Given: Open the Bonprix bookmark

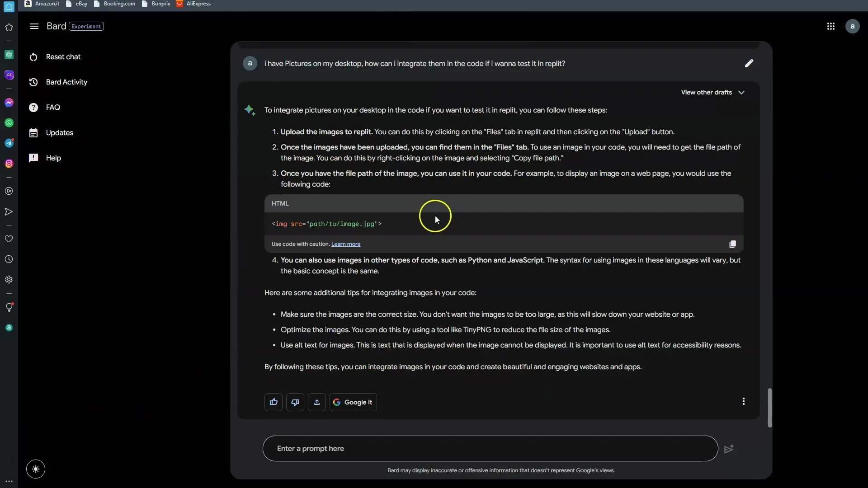Looking at the screenshot, I should [x=156, y=4].
